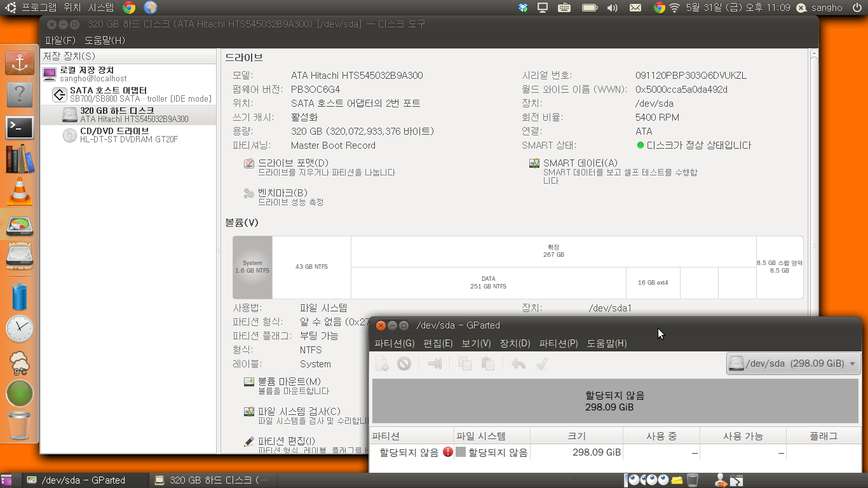
Task: Click the GParted resize/move toolbar icon
Action: coord(435,363)
